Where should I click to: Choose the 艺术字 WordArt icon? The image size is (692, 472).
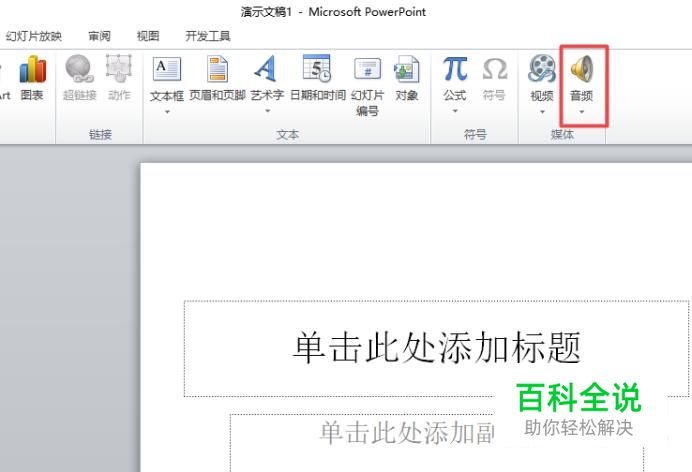267,69
